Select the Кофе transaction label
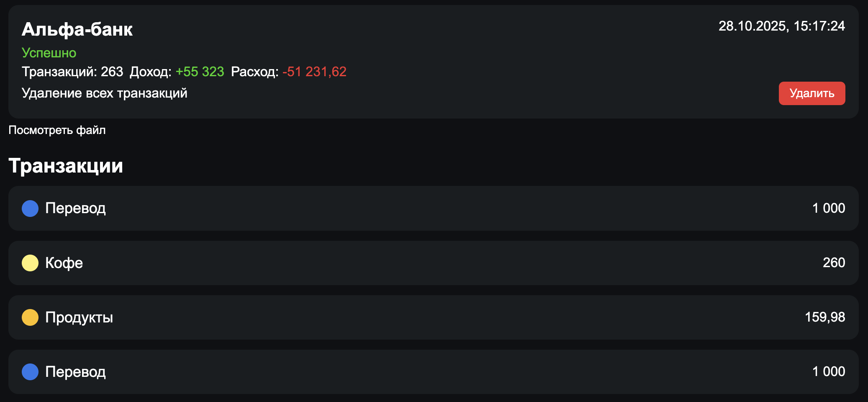The image size is (868, 402). click(64, 263)
